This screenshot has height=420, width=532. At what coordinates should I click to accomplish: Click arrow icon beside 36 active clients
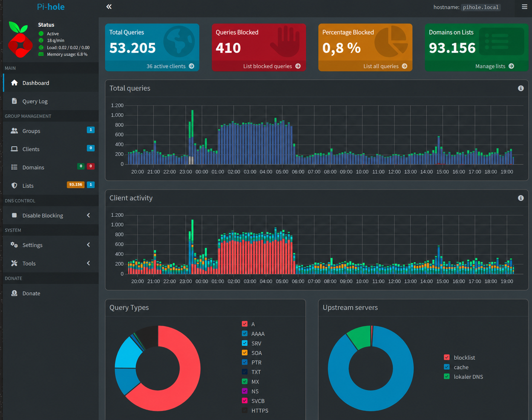[192, 66]
